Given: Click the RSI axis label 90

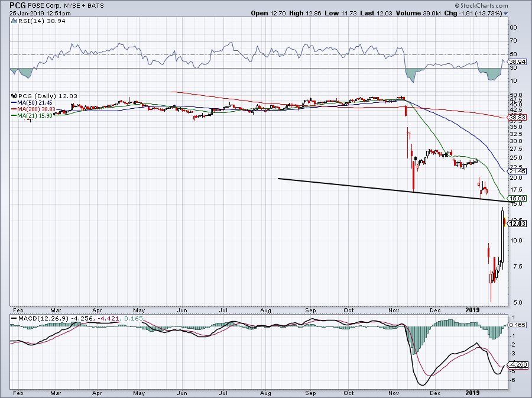Looking at the screenshot, I should pyautogui.click(x=513, y=27).
